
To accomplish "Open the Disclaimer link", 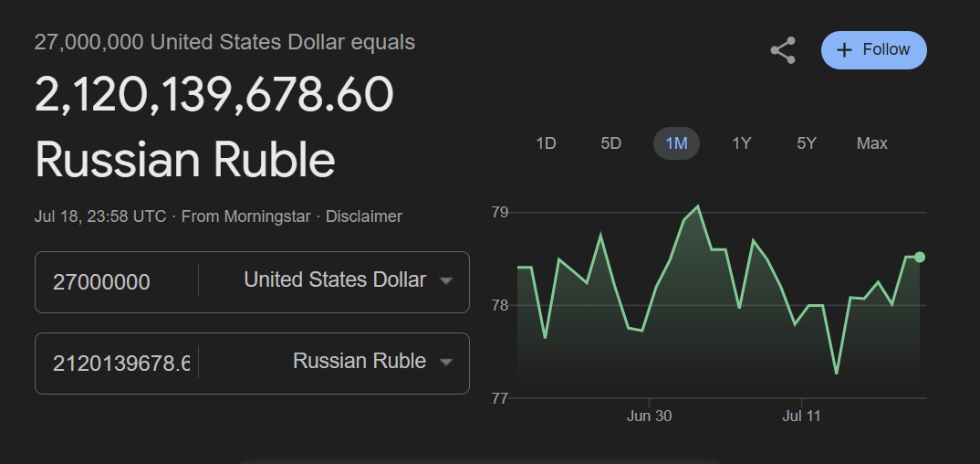I will 363,216.
